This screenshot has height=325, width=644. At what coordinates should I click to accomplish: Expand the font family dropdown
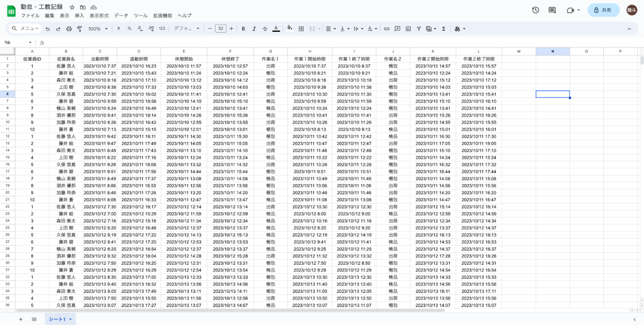tap(187, 29)
